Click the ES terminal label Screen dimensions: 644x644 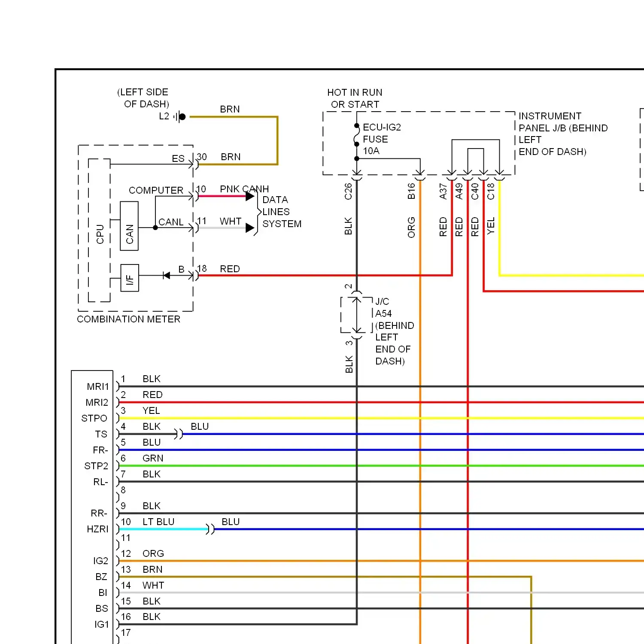(178, 158)
